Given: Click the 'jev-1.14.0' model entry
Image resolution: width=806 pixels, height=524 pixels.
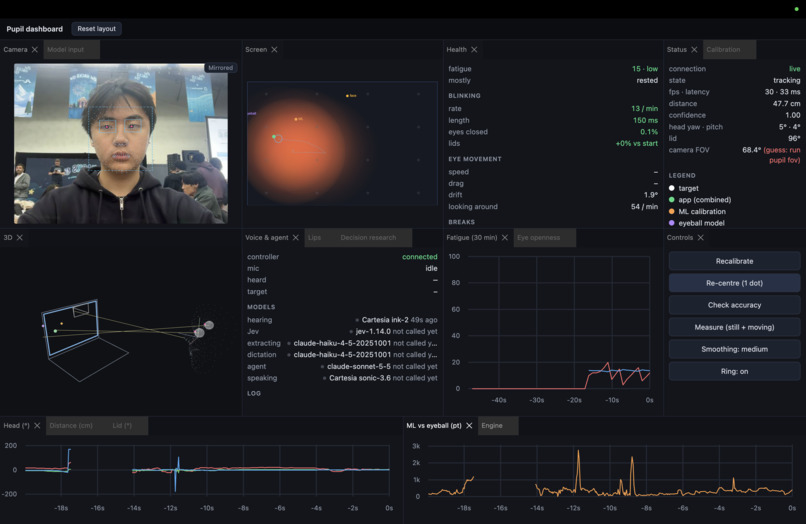Looking at the screenshot, I should click(x=373, y=332).
